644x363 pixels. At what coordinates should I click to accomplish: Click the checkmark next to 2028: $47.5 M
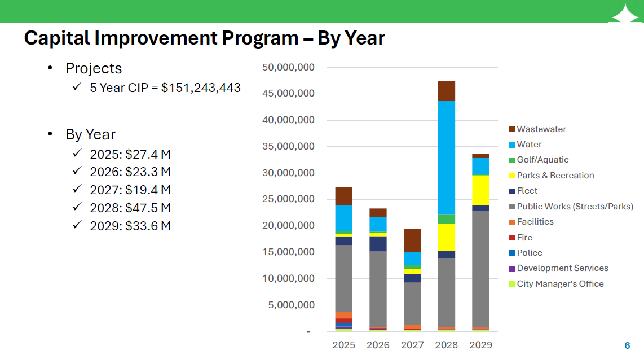point(76,208)
